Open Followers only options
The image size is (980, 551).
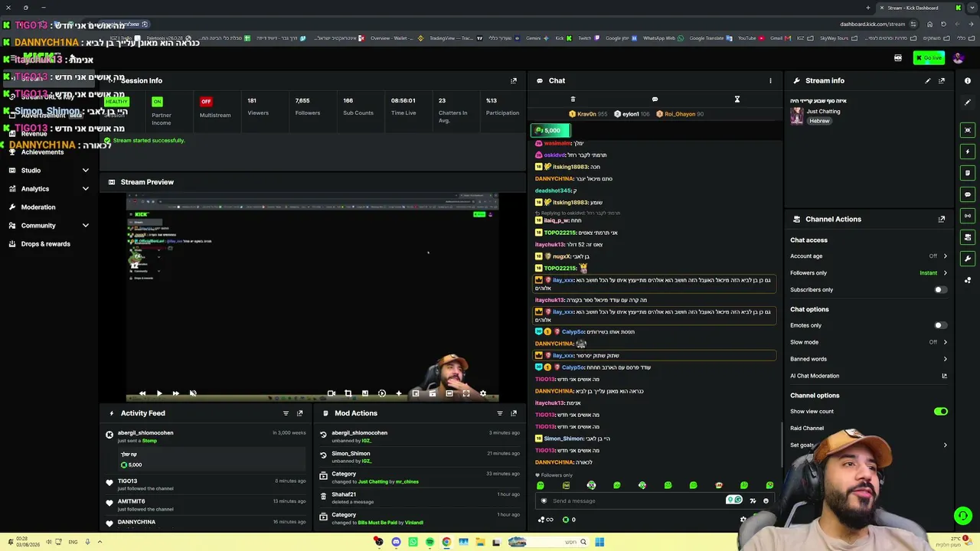[868, 273]
